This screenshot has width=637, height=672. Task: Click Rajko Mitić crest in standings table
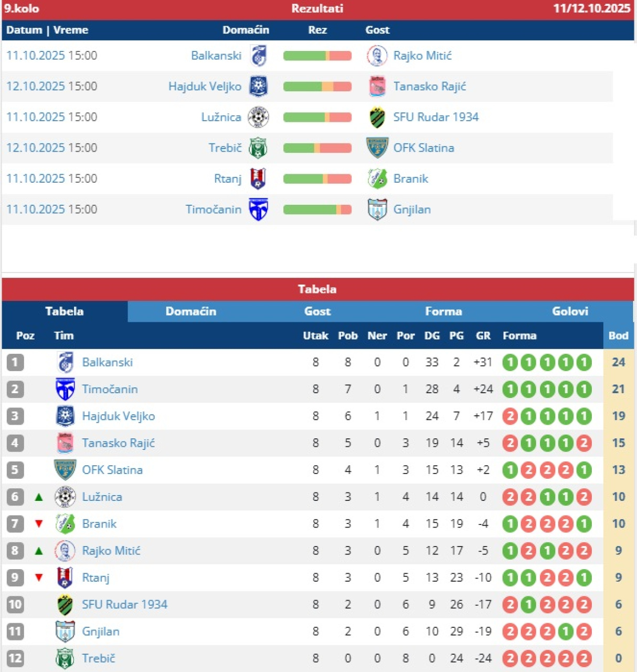coord(65,551)
